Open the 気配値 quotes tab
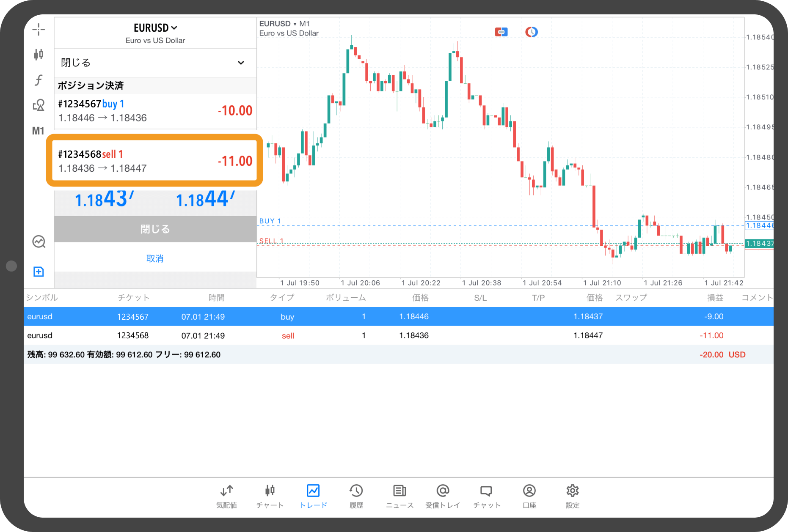The image size is (788, 532). point(226,496)
